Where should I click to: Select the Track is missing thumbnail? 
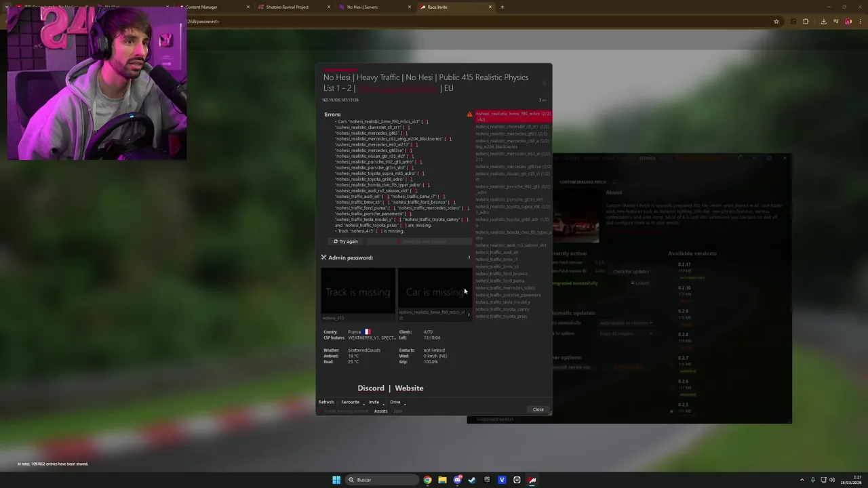tap(358, 291)
